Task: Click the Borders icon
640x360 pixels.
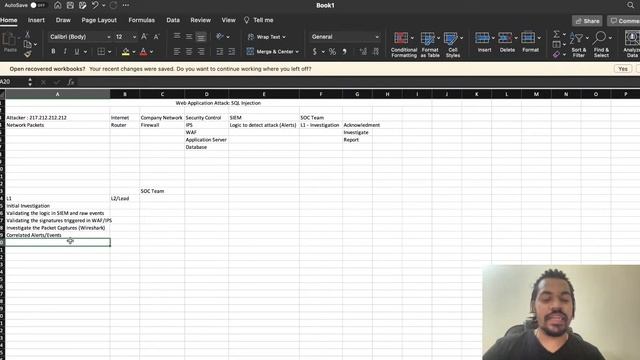Action: pyautogui.click(x=101, y=51)
